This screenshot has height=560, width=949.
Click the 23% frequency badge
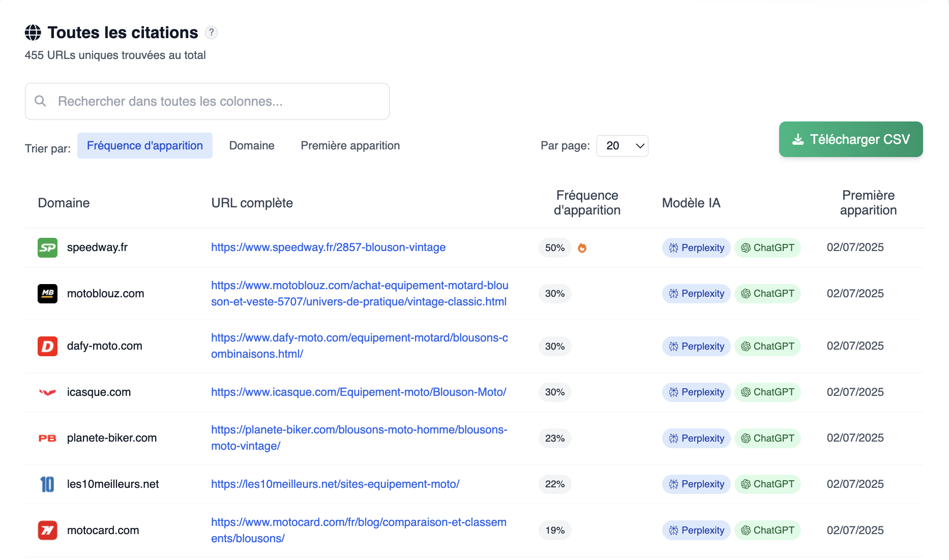[x=555, y=439]
